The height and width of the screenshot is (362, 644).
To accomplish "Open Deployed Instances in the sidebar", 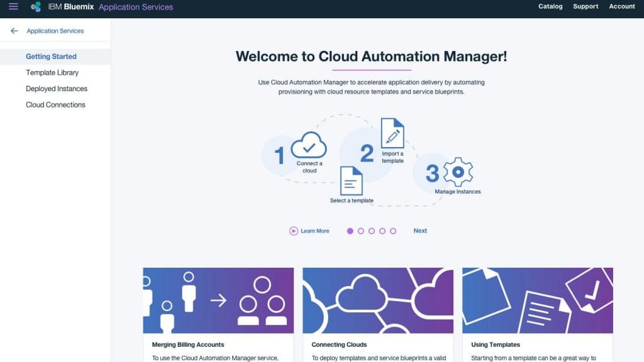I will pyautogui.click(x=57, y=89).
